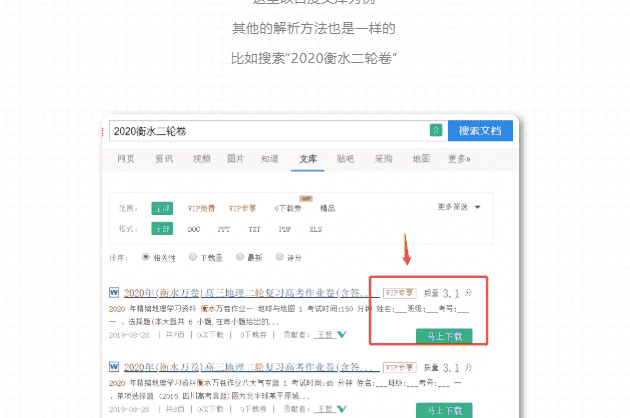Switch to the 图片 tab
630x418 pixels.
click(x=235, y=159)
